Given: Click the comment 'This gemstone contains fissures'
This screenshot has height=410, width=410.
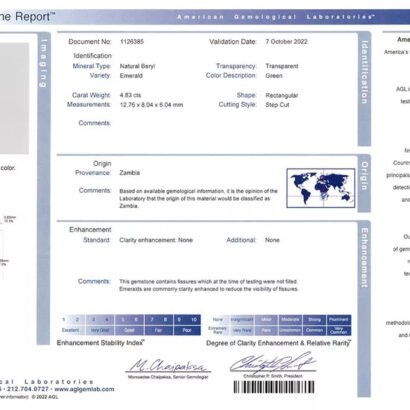Looking at the screenshot, I should (209, 285).
